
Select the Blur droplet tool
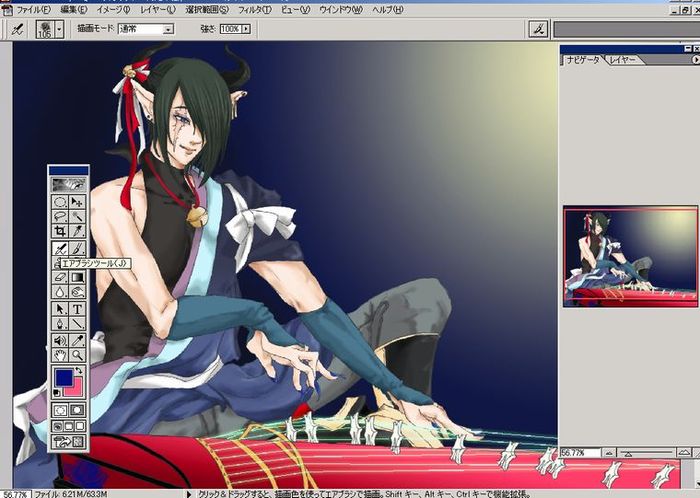tap(60, 292)
